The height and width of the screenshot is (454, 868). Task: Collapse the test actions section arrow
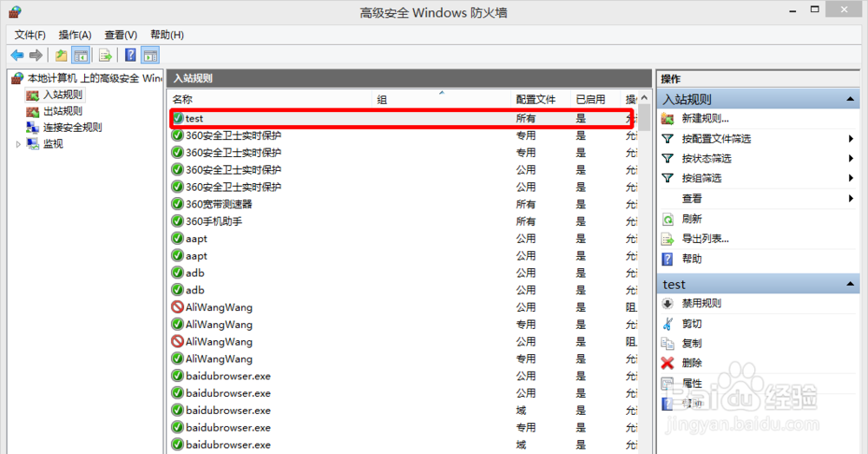850,284
